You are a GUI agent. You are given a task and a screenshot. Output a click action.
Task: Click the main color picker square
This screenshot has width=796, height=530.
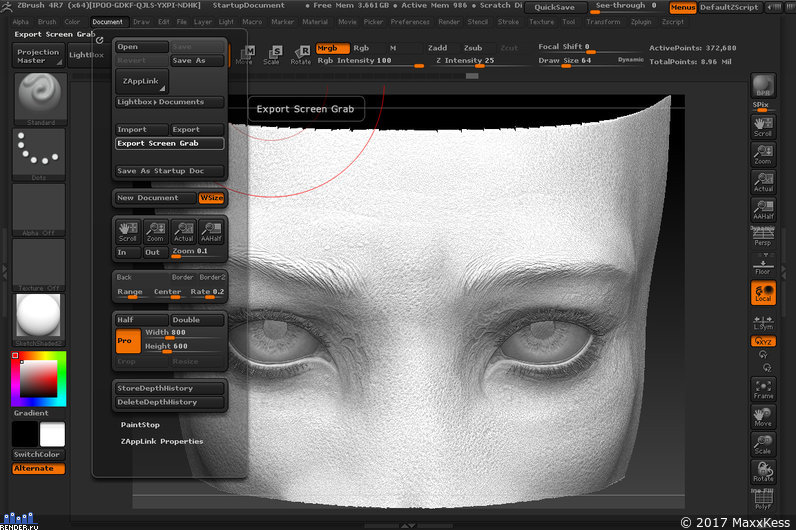[39, 379]
